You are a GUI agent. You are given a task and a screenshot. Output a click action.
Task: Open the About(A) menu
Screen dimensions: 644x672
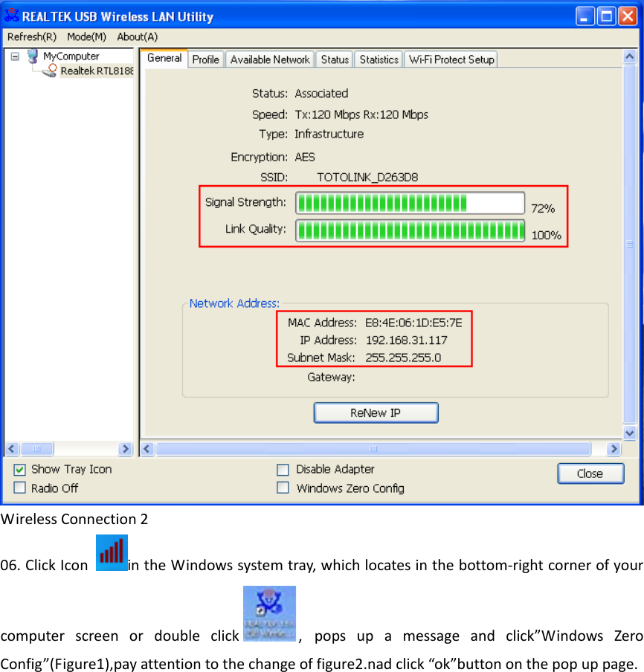tap(138, 37)
